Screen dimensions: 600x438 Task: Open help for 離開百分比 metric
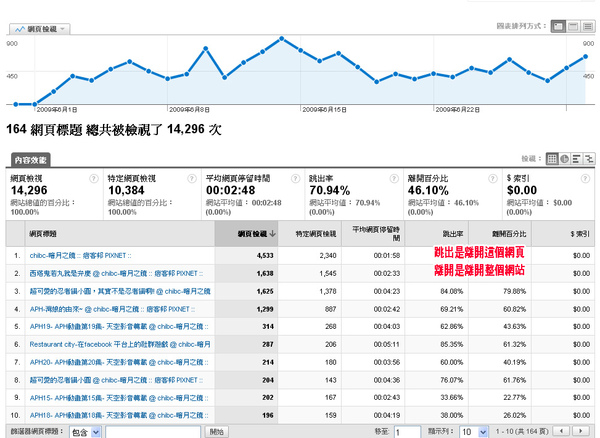coord(493,179)
